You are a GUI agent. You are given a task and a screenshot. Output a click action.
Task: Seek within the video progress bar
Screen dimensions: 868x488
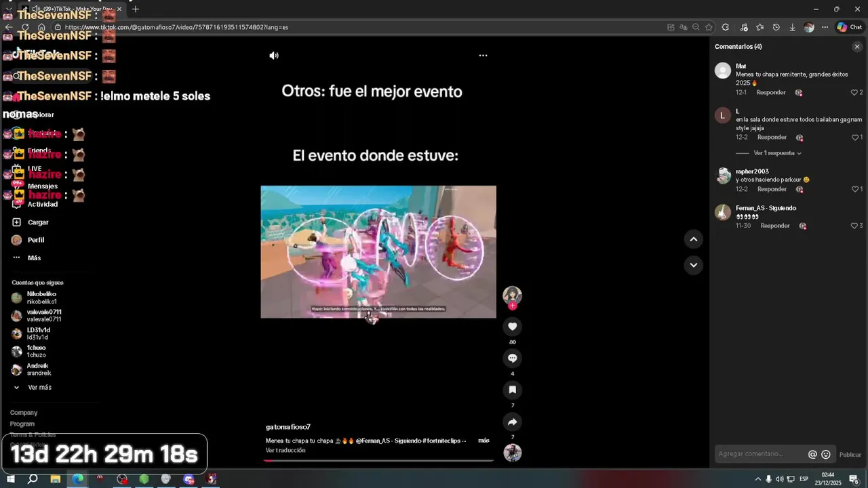click(x=378, y=461)
